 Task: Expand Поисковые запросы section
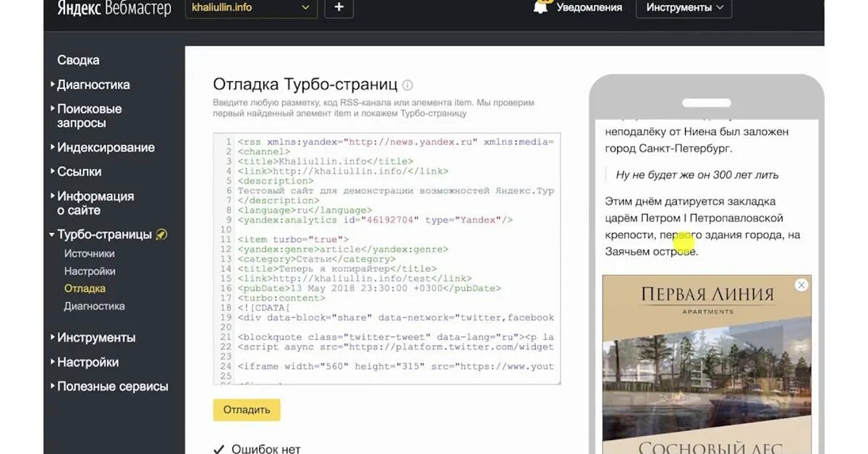pyautogui.click(x=88, y=116)
